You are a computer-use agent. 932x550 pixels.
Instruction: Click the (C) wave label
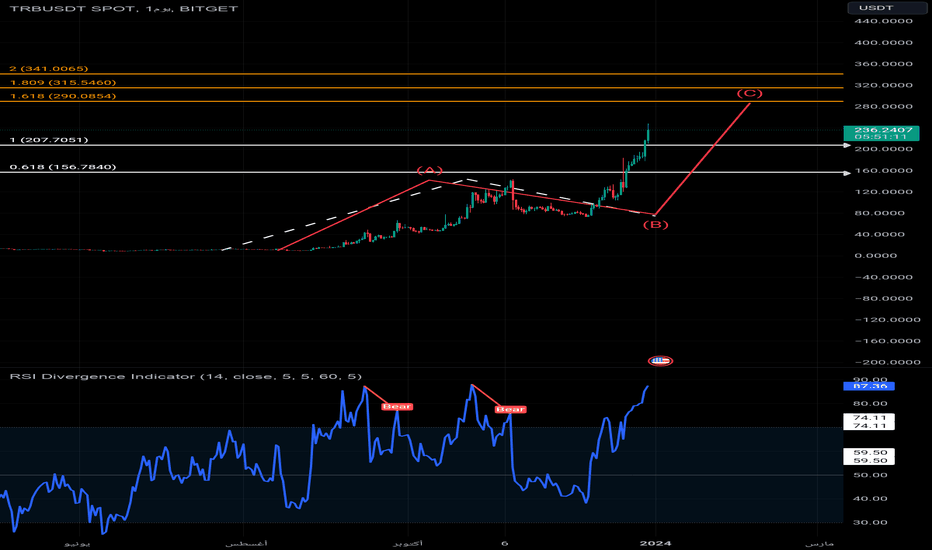750,93
